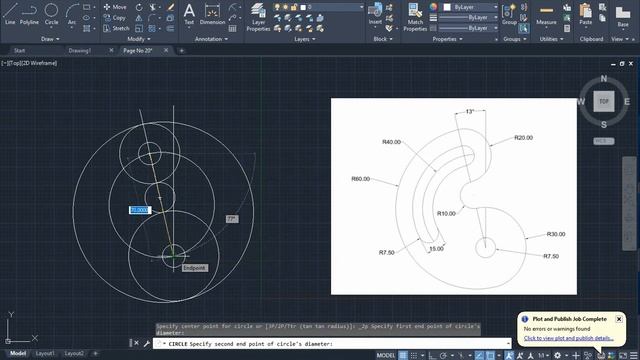Expand the Properties panel
The height and width of the screenshot is (360, 640).
click(x=447, y=39)
